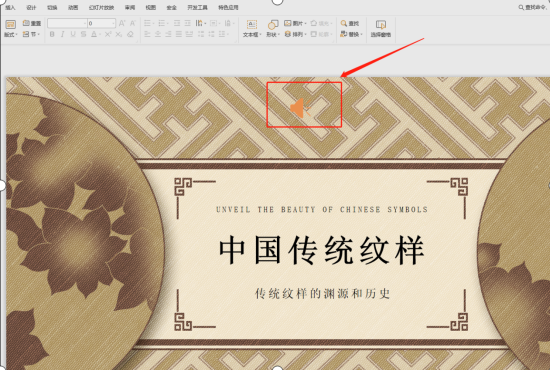Toggle Bold formatting
The image size is (550, 370).
click(x=52, y=34)
